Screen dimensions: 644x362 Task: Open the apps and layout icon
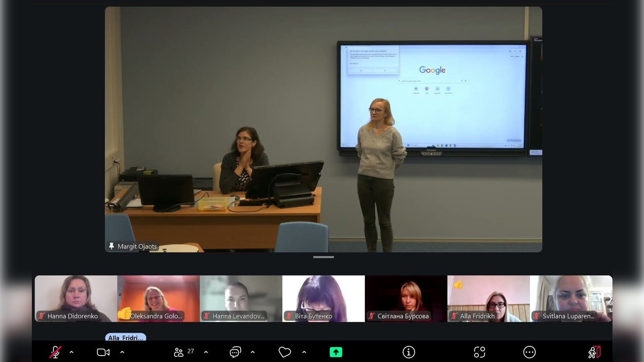[x=479, y=352]
